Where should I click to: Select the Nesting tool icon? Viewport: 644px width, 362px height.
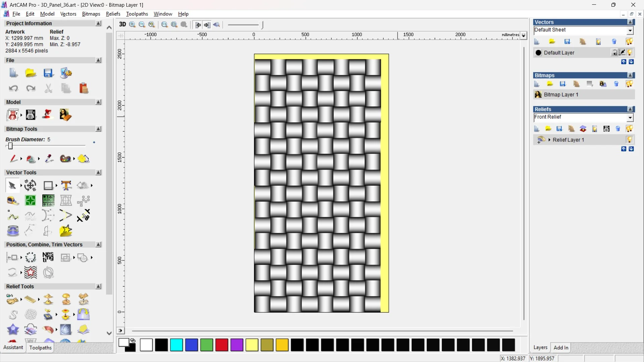[x=48, y=257]
